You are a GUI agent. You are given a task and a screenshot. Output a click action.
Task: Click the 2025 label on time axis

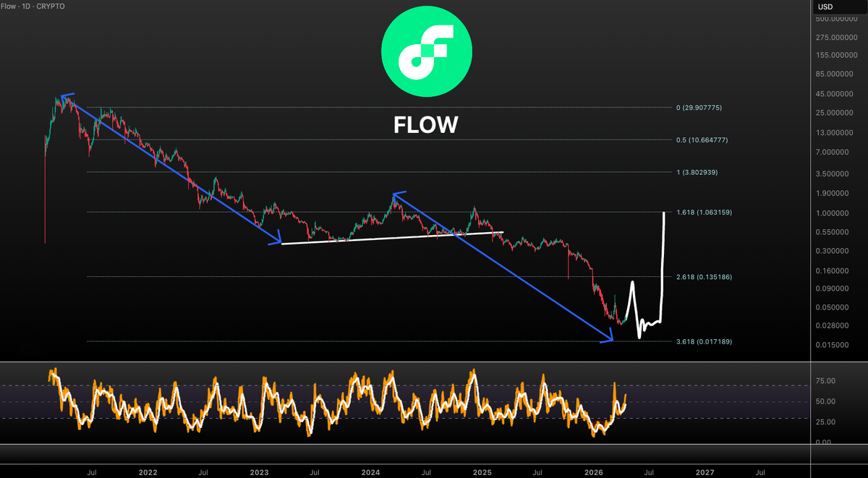click(482, 471)
